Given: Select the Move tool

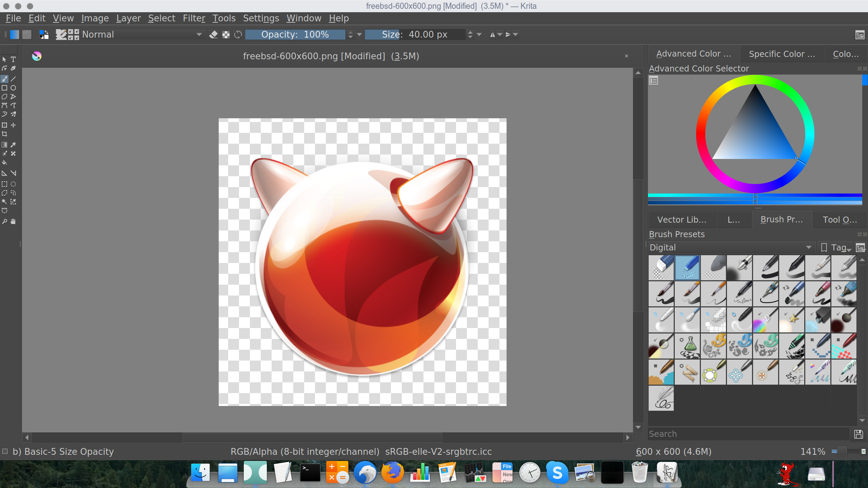Looking at the screenshot, I should click(x=13, y=125).
